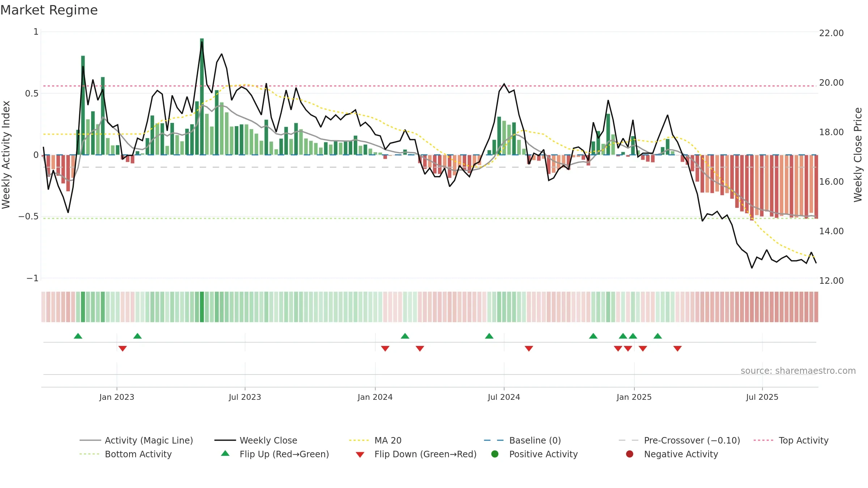The height and width of the screenshot is (488, 868).
Task: Click the 20.00 price axis label
Action: click(x=831, y=82)
